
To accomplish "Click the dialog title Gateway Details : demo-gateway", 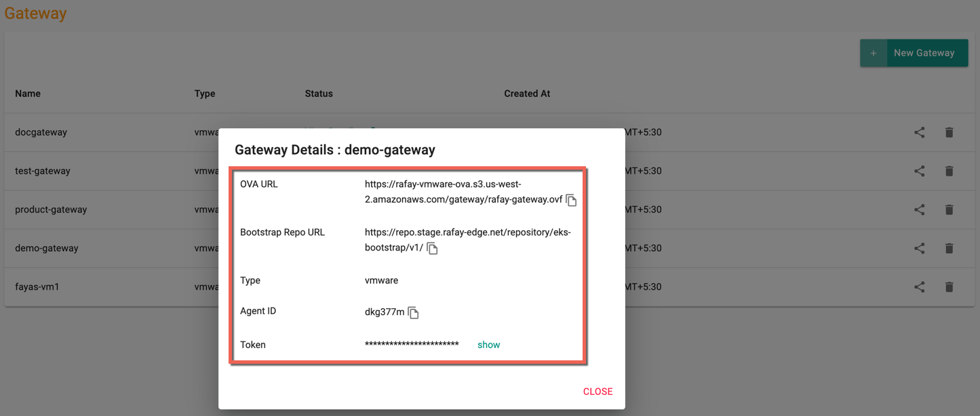I will pyautogui.click(x=335, y=150).
